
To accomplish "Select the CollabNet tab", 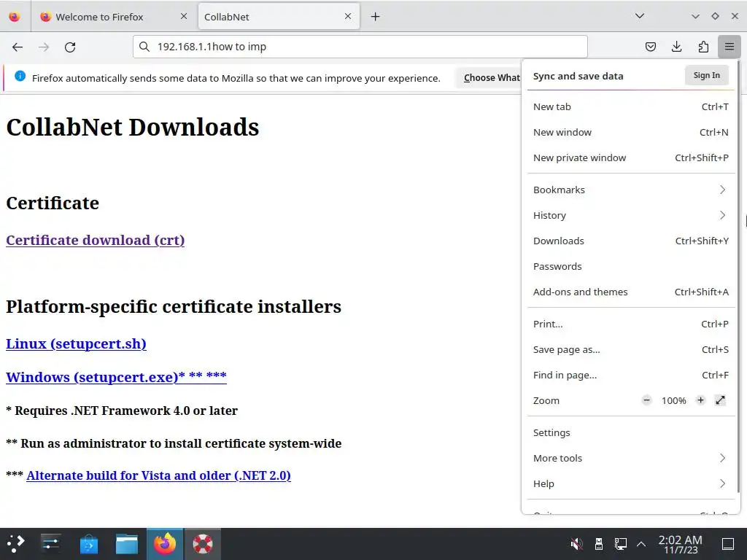I will point(279,17).
